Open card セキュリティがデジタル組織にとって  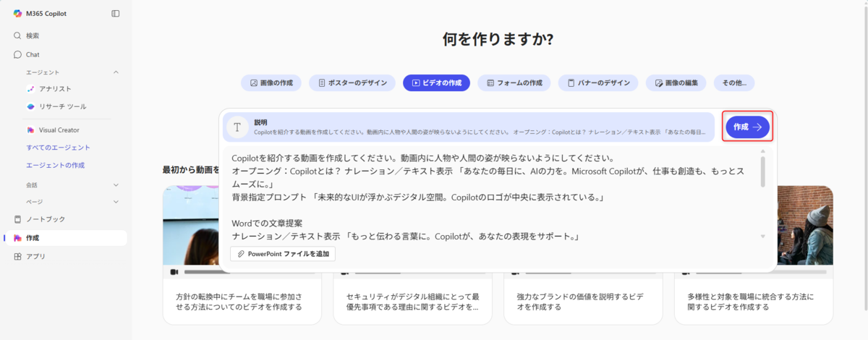pos(412,302)
